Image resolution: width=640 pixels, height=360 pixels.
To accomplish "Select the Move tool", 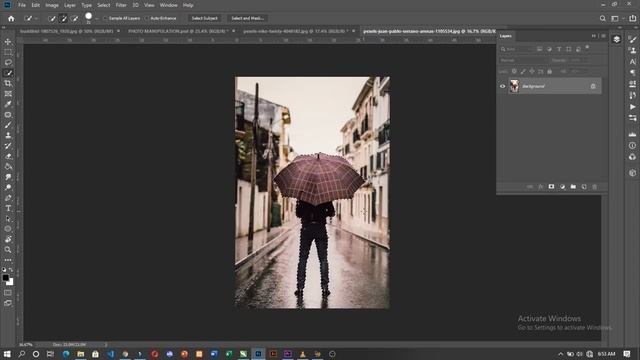I will coord(8,42).
